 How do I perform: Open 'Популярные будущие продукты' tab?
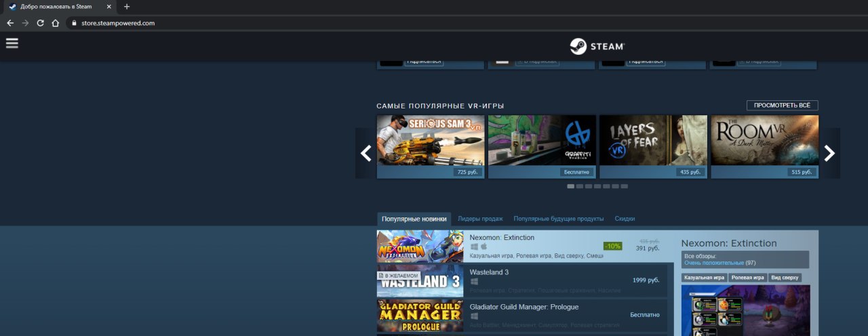559,219
